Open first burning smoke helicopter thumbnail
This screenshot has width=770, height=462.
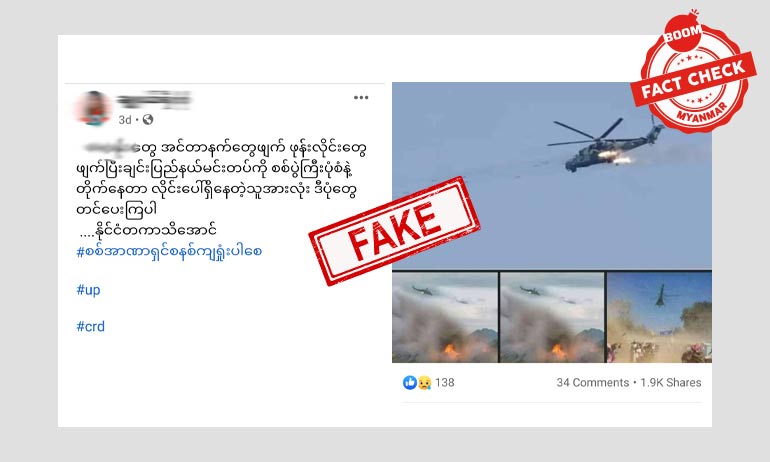tap(445, 317)
